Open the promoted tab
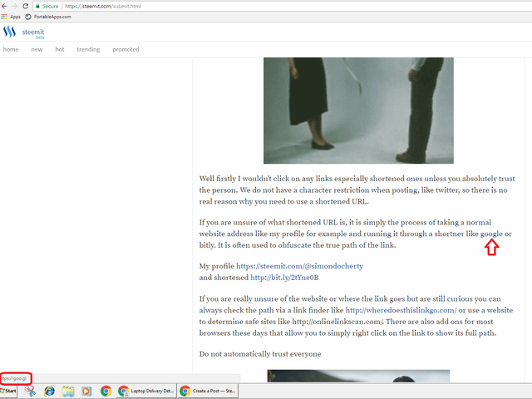Screen dimensions: 532x399 click(x=126, y=49)
